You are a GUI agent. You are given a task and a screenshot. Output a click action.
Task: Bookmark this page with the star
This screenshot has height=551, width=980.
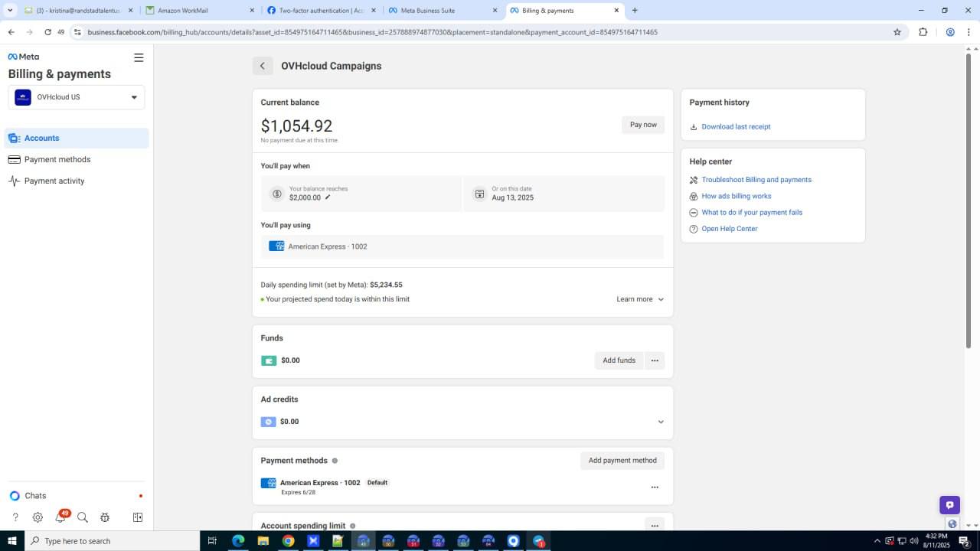tap(897, 32)
